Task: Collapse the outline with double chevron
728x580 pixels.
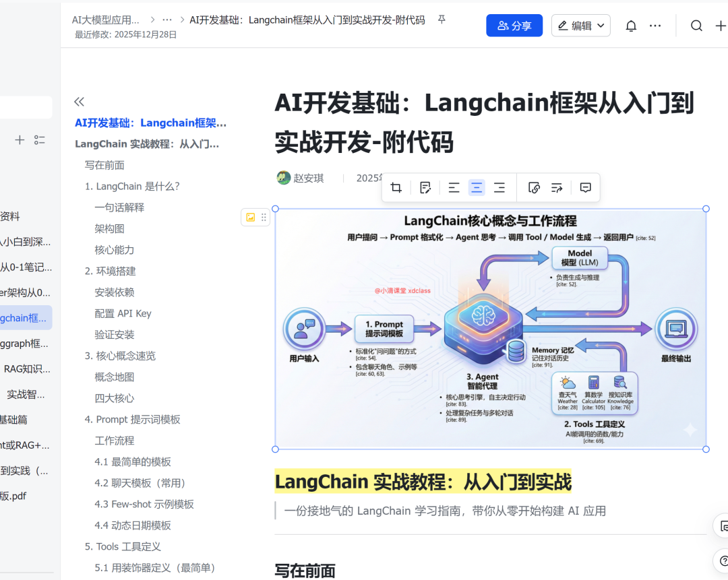Action: (x=80, y=102)
